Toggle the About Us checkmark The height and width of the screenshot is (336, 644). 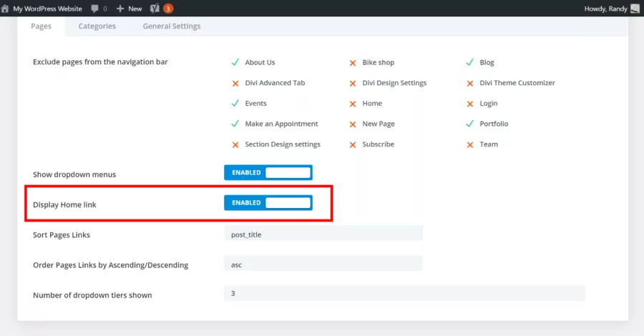[x=235, y=62]
